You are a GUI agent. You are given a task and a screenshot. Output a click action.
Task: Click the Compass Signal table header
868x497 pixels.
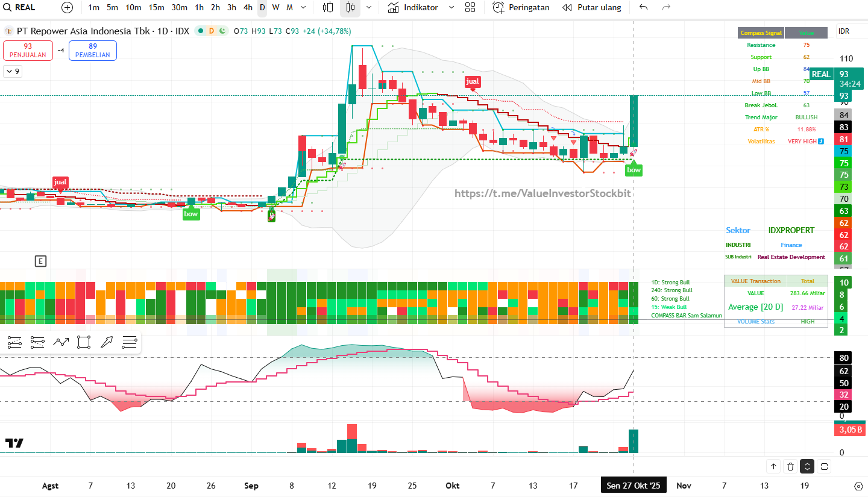[761, 33]
